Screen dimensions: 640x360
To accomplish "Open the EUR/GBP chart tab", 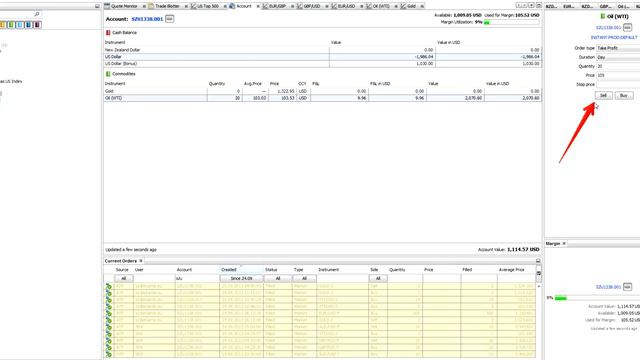I will (x=277, y=6).
